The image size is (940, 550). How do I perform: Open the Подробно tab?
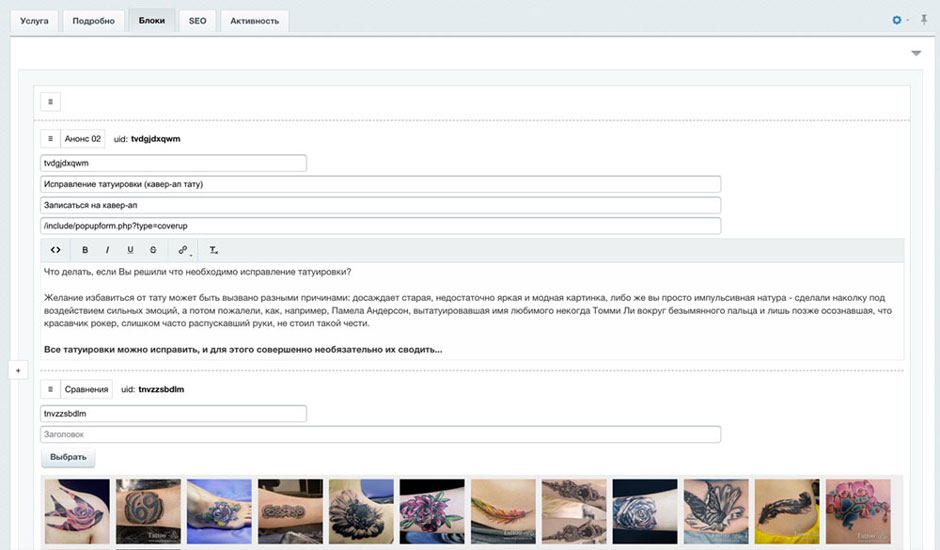click(93, 20)
